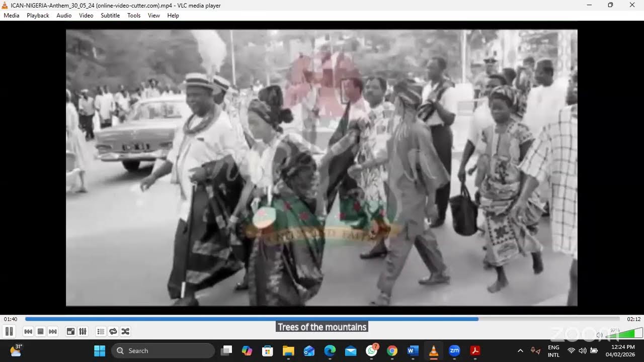Toggle the total time 02:12 display
Viewport: 644px width, 362px height.
(x=633, y=319)
